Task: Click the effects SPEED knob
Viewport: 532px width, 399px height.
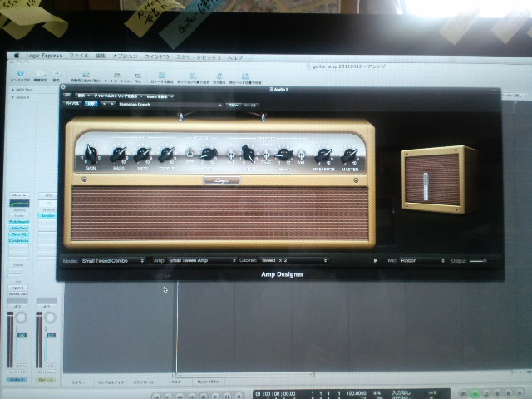Action: pos(283,155)
